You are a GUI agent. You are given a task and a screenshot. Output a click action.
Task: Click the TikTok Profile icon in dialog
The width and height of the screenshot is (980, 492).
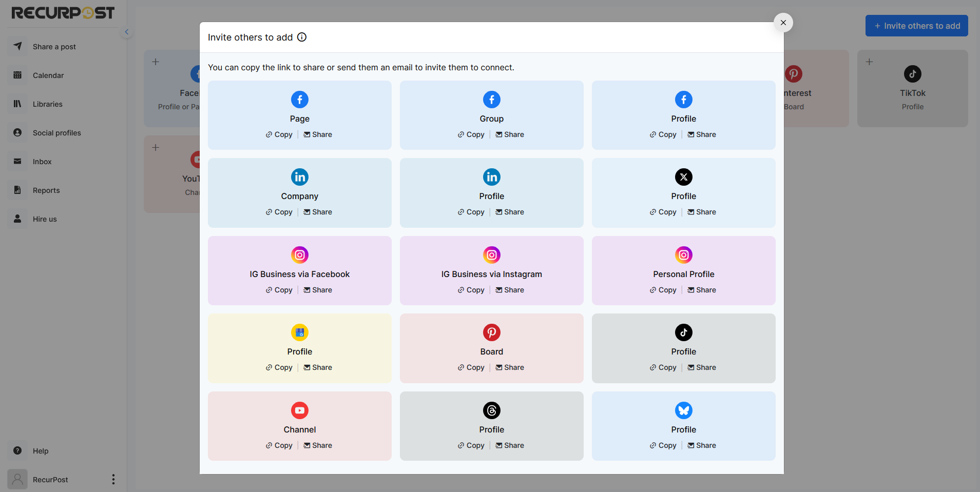click(x=684, y=332)
